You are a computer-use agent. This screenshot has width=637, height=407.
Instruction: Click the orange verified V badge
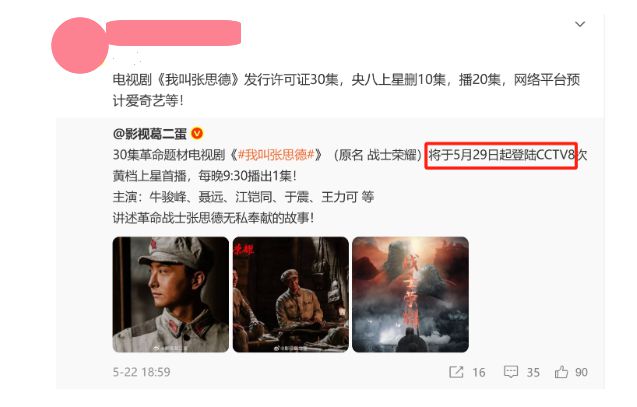(197, 133)
